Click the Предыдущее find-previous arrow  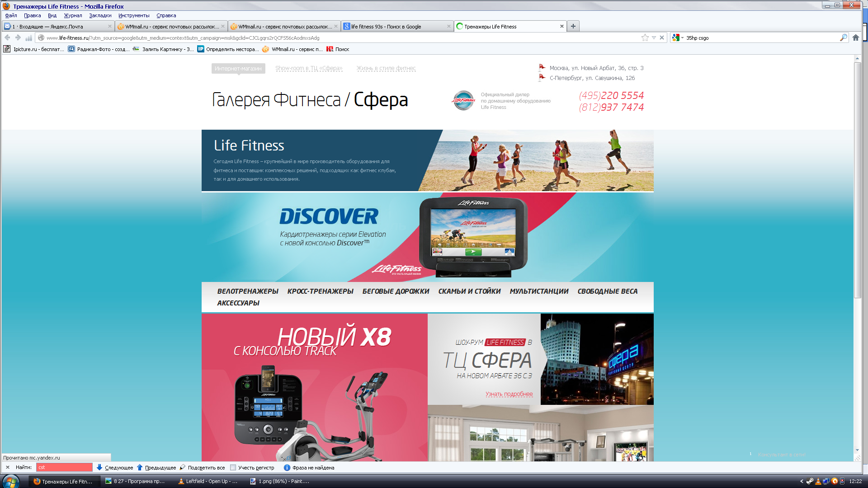click(140, 467)
